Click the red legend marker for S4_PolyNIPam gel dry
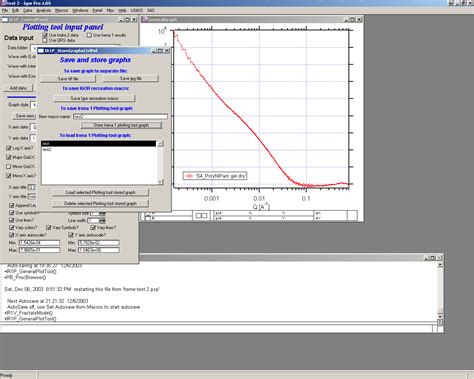474x379 pixels. coord(189,176)
